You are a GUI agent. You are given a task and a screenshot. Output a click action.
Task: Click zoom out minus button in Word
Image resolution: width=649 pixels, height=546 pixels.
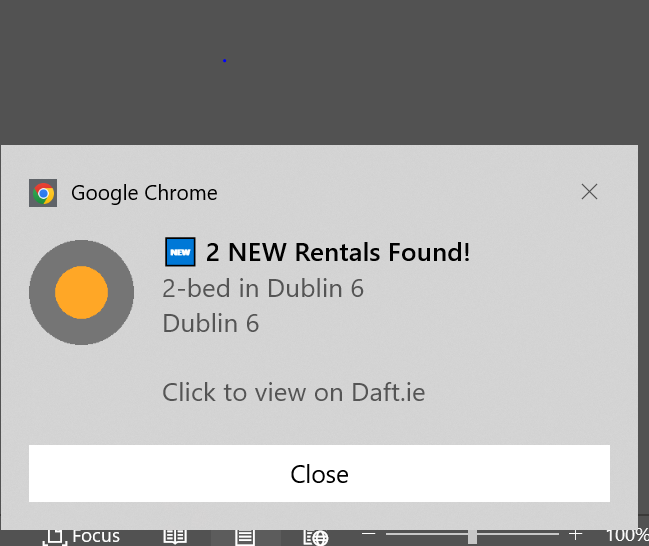point(368,534)
